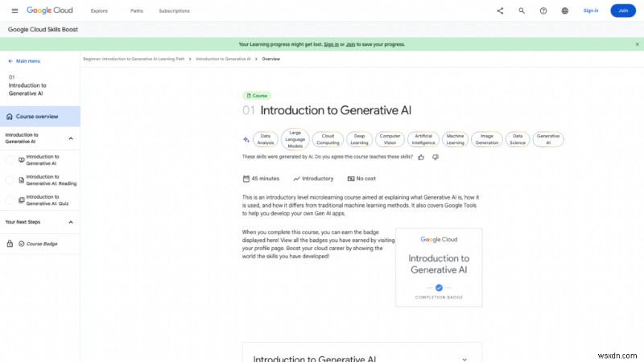Open Introduction to Generative AI breadcrumb
The width and height of the screenshot is (644, 362).
point(223,59)
